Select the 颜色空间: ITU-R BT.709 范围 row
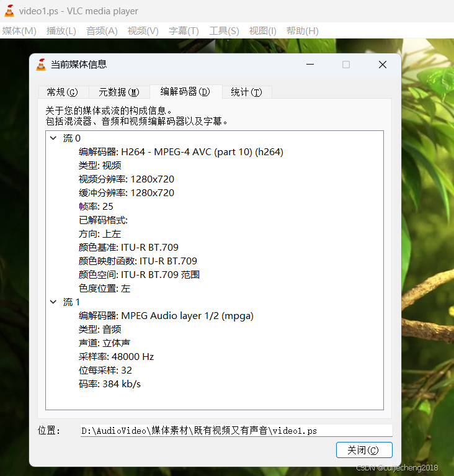This screenshot has height=476, width=454. click(x=139, y=275)
